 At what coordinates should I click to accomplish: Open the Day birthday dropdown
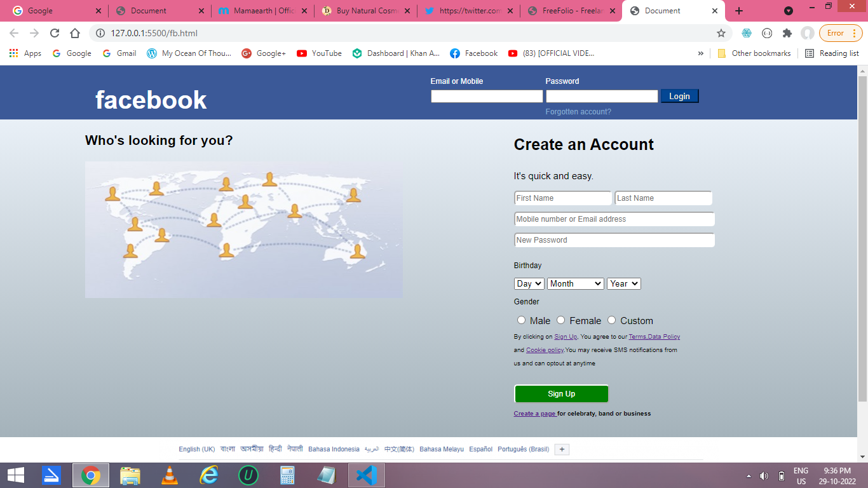point(529,283)
